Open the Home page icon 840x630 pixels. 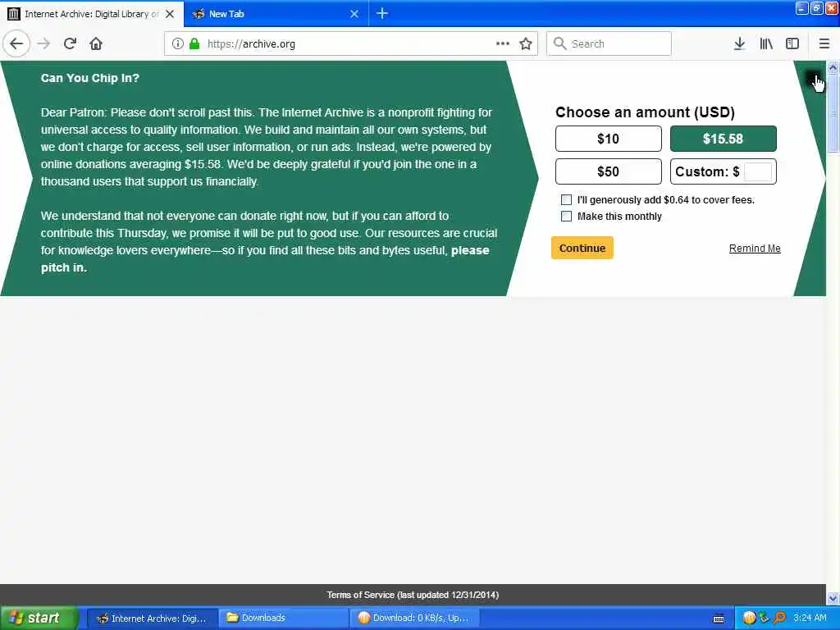[96, 44]
